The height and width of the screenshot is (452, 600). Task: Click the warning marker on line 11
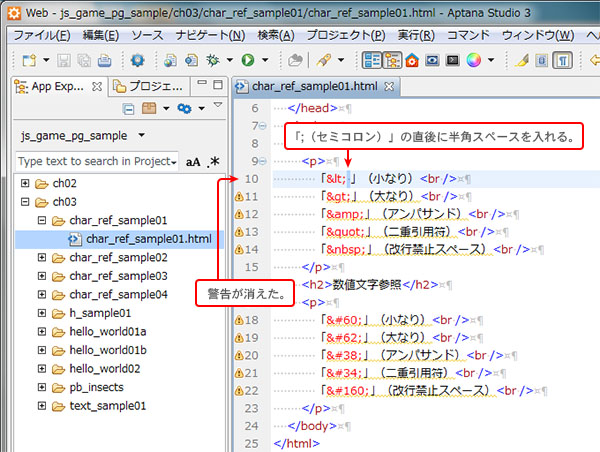click(239, 197)
